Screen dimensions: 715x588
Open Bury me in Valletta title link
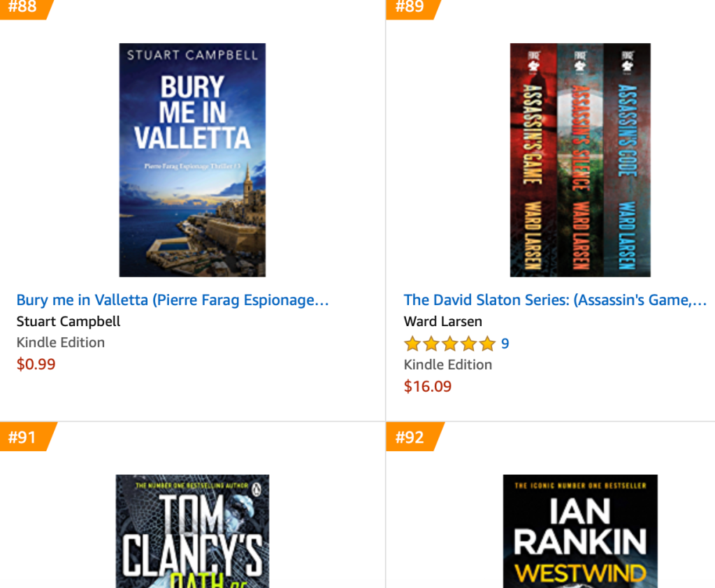click(173, 300)
